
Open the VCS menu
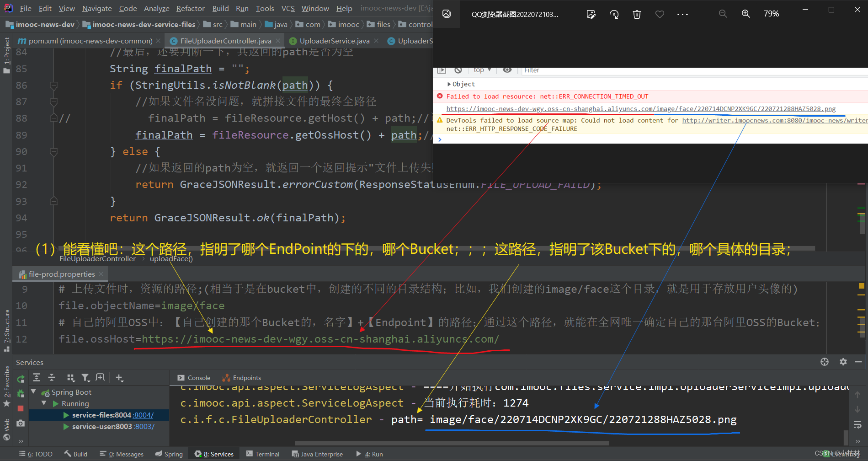pyautogui.click(x=288, y=8)
